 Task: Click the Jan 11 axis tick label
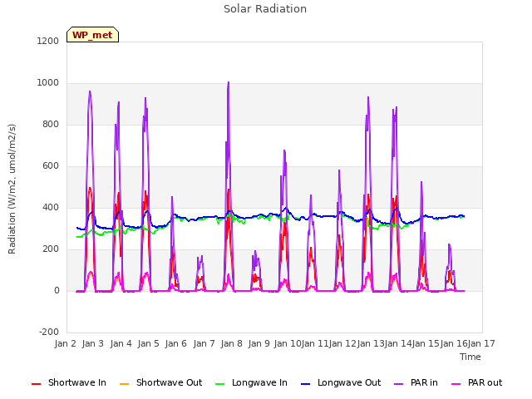tap(315, 343)
